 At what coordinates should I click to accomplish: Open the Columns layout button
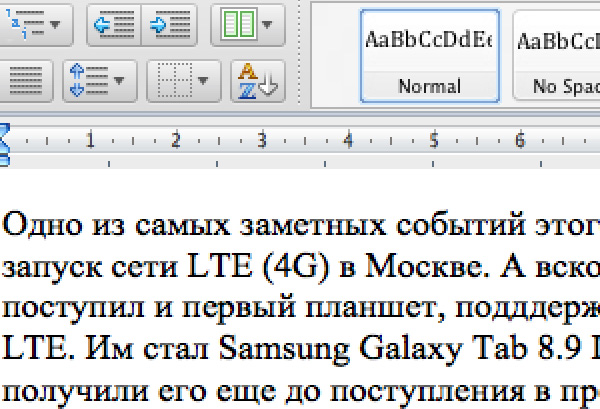tap(239, 25)
